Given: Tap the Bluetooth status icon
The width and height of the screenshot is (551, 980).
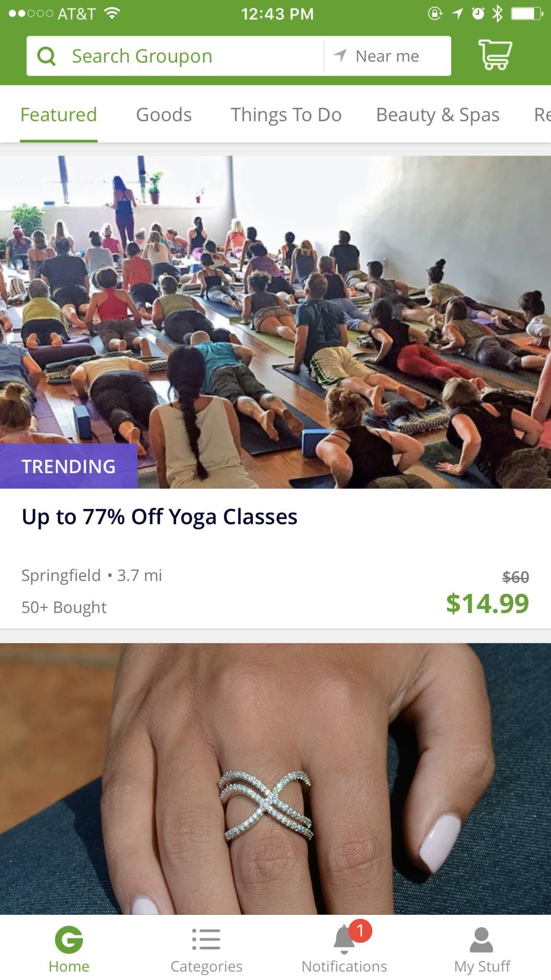Looking at the screenshot, I should (497, 14).
